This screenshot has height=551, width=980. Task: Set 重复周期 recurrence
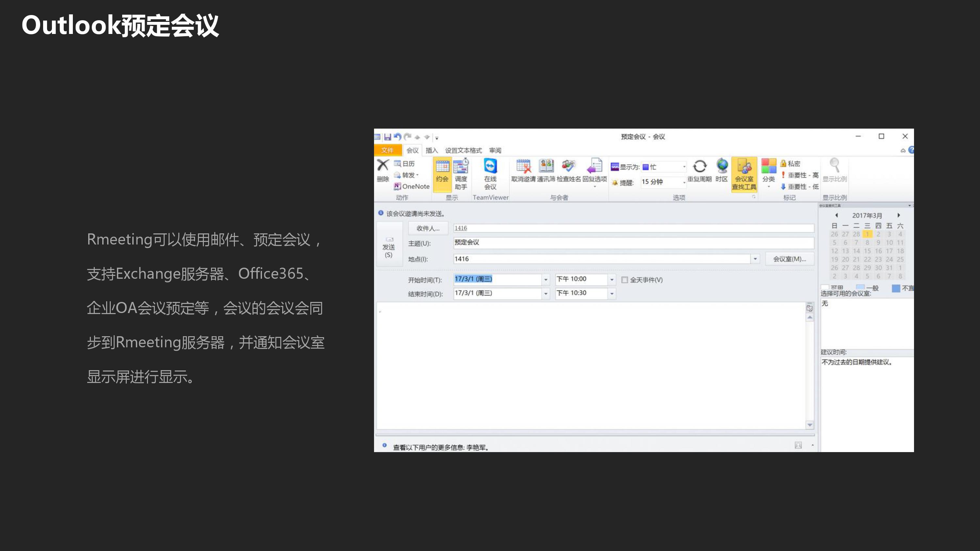tap(699, 171)
